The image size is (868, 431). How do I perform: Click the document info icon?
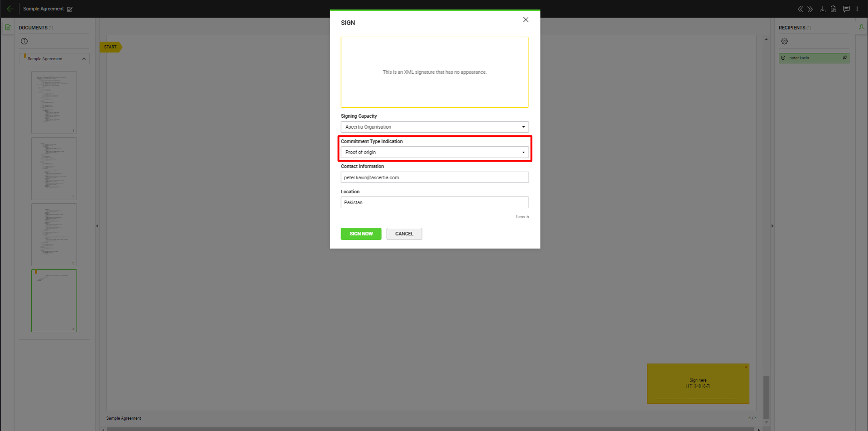click(x=24, y=41)
